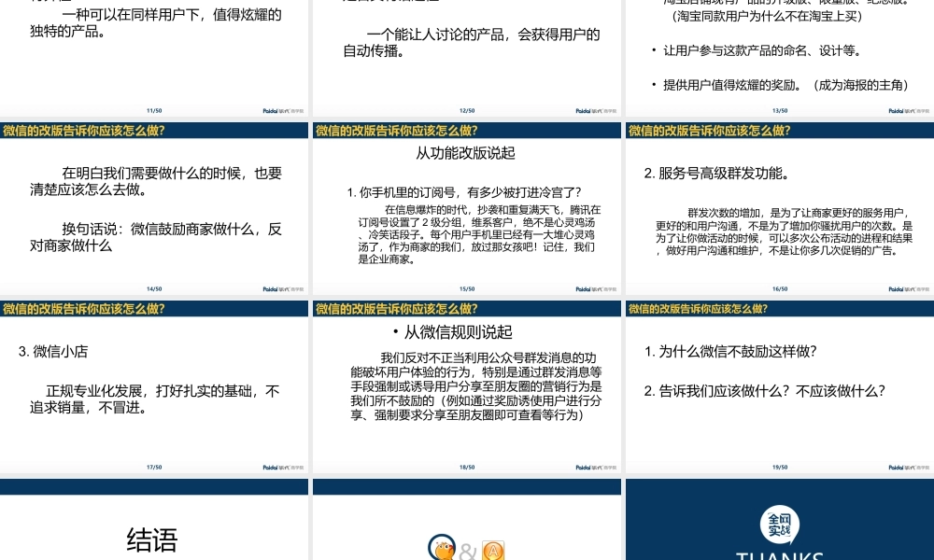Click the Taobao mascot icon on the bottom slide
The image size is (934, 560).
(x=440, y=550)
